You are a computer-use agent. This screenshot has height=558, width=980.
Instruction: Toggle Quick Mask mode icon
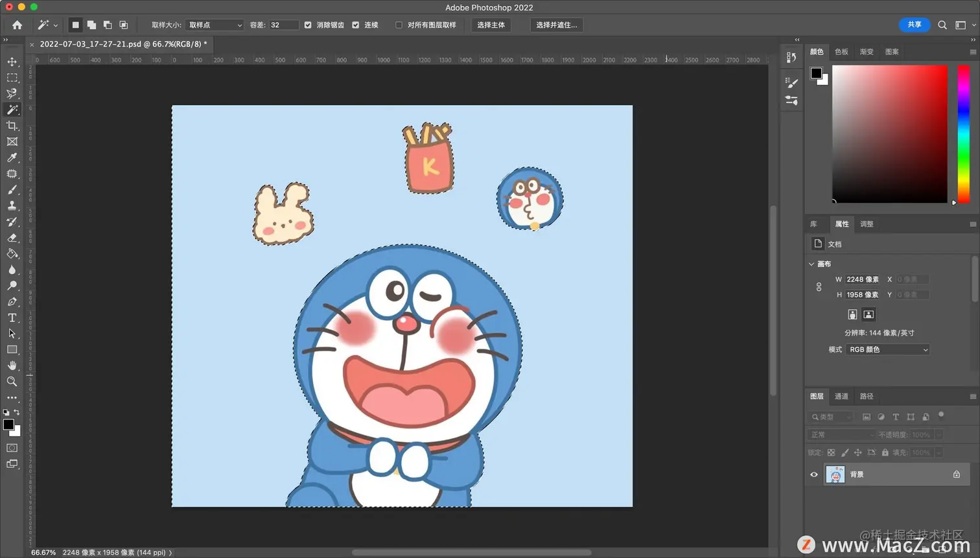click(x=12, y=448)
